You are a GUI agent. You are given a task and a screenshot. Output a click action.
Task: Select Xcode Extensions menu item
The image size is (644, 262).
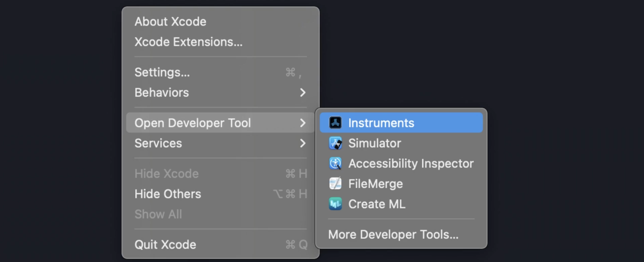(x=188, y=42)
